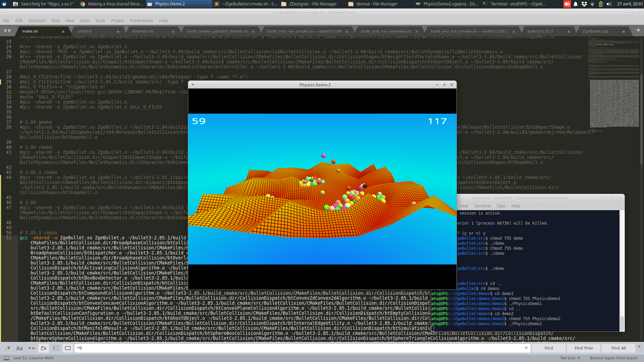The image size is (644, 362).
Task: Click the Find button
Action: [x=549, y=348]
